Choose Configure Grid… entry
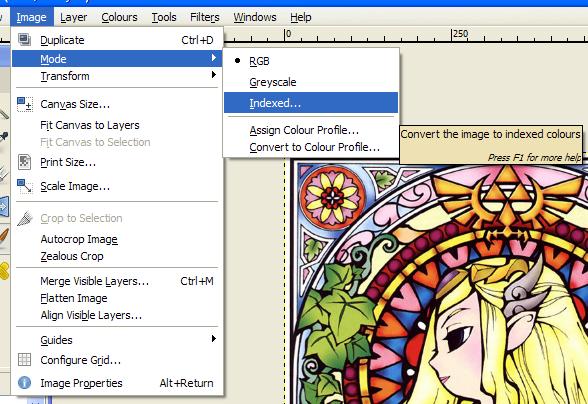Image resolution: width=588 pixels, height=404 pixels. click(x=117, y=360)
